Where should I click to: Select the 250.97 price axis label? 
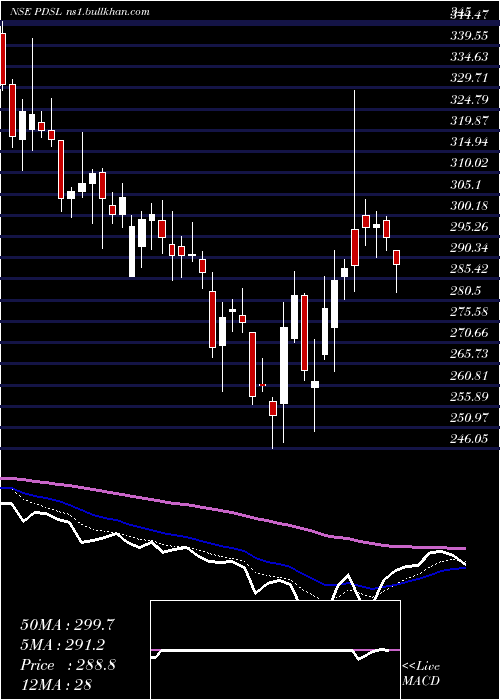469,418
